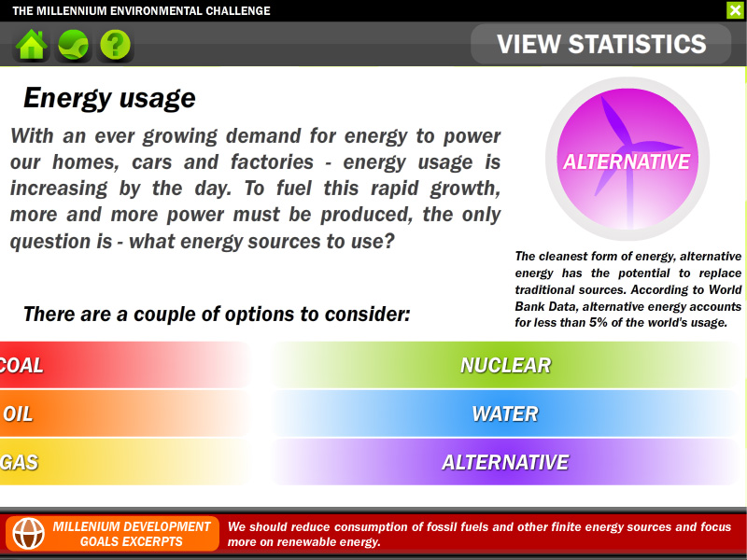Click the alternative energy description paragraph
The width and height of the screenshot is (747, 560).
pos(627,289)
